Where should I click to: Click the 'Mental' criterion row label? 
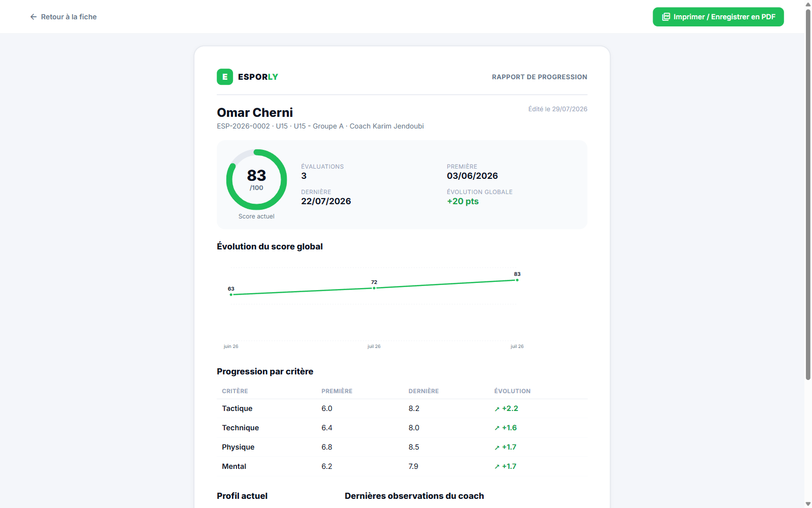pos(234,466)
